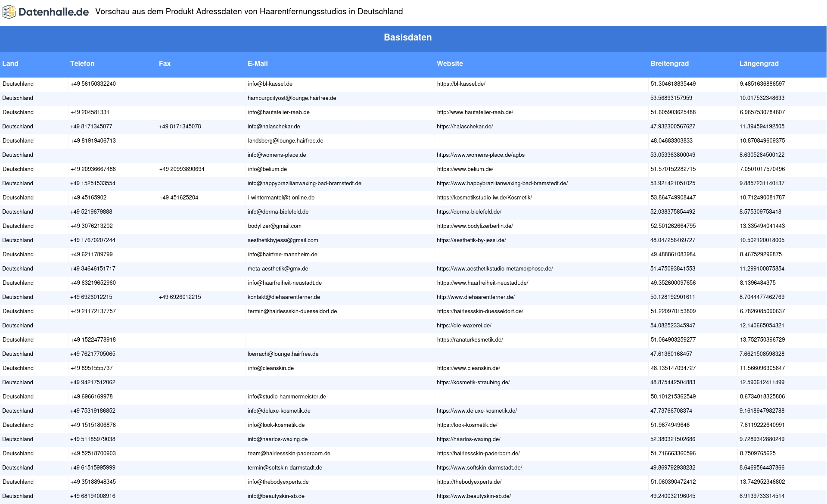Click latitude value 49.352600097656
This screenshot has width=827, height=504.
click(673, 283)
